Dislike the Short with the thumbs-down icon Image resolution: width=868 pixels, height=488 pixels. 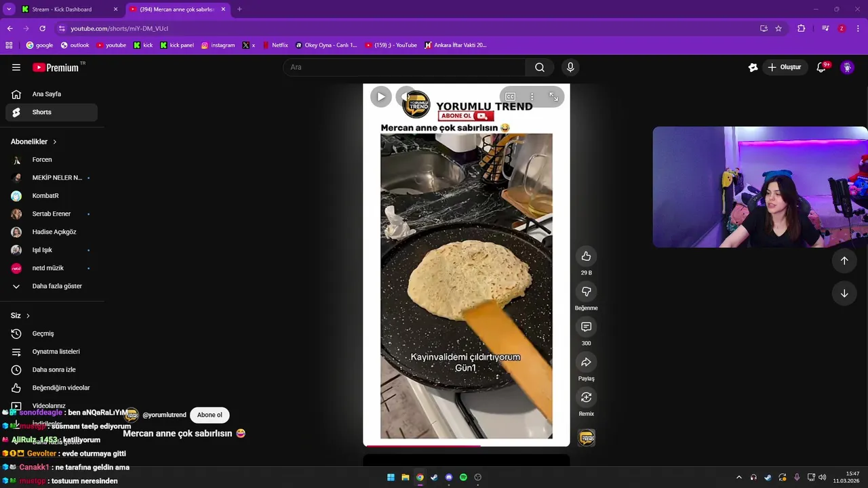[586, 291]
